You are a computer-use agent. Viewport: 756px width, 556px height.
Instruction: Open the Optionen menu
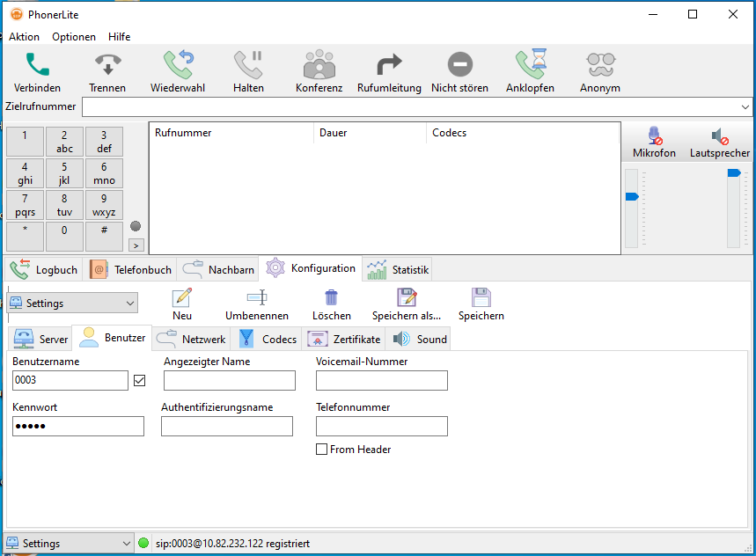[74, 37]
